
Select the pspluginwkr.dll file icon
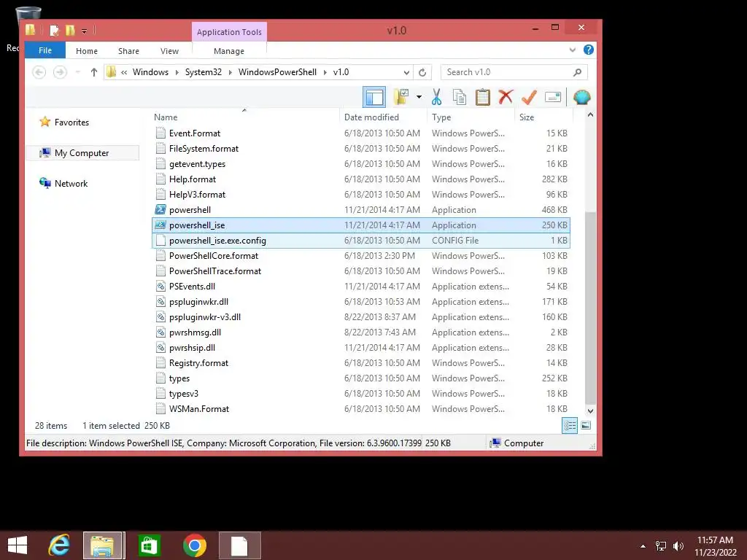click(160, 301)
